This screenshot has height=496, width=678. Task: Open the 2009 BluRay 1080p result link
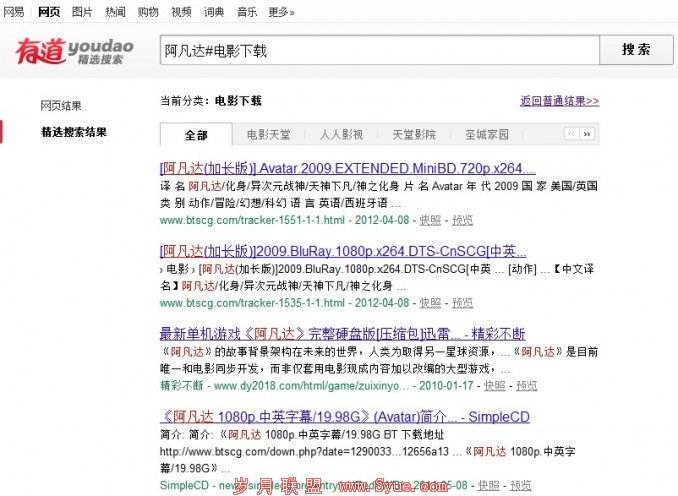click(343, 251)
